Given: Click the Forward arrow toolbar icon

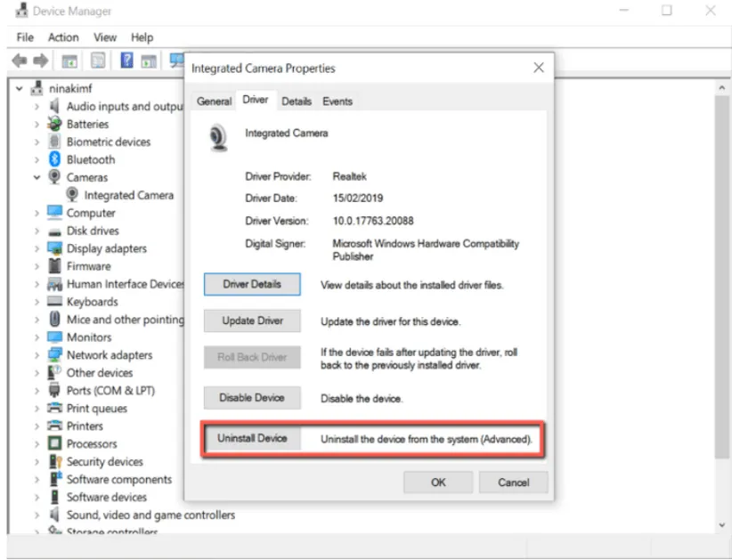Looking at the screenshot, I should (40, 61).
